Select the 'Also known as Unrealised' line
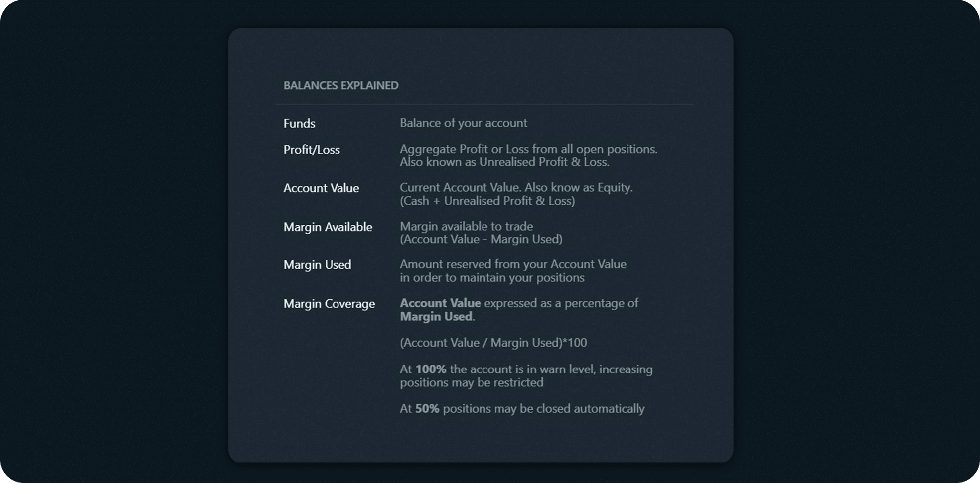This screenshot has width=980, height=483. [x=504, y=162]
